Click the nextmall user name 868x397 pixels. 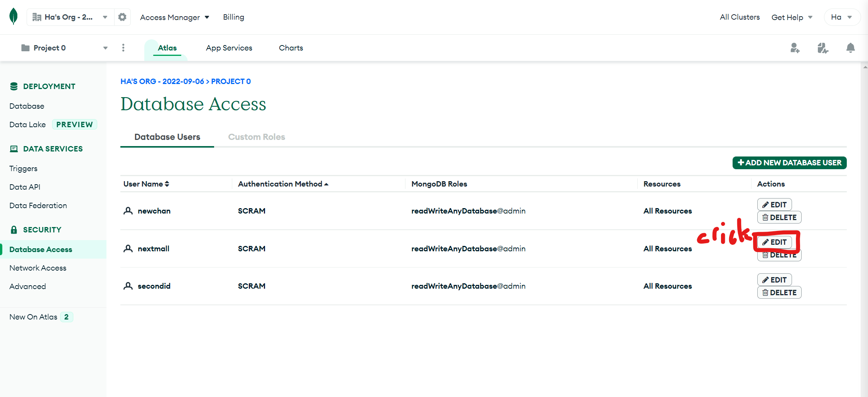[x=153, y=249]
